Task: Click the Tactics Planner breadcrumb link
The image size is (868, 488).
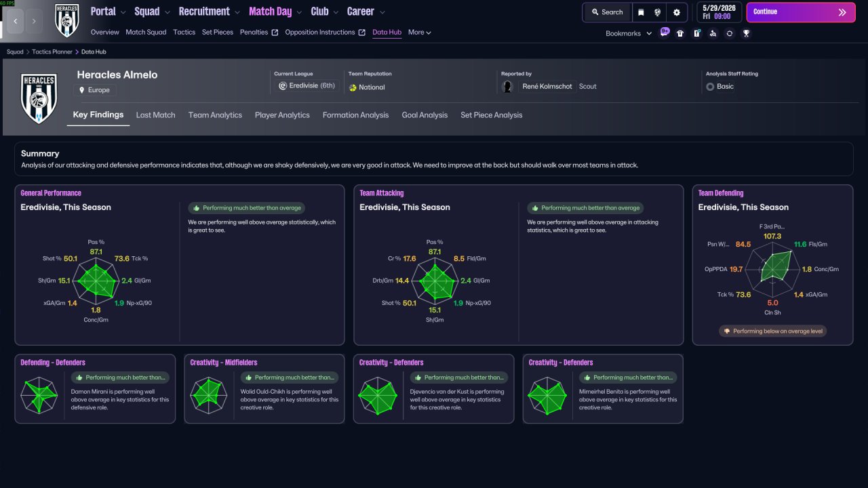Action: [x=52, y=52]
